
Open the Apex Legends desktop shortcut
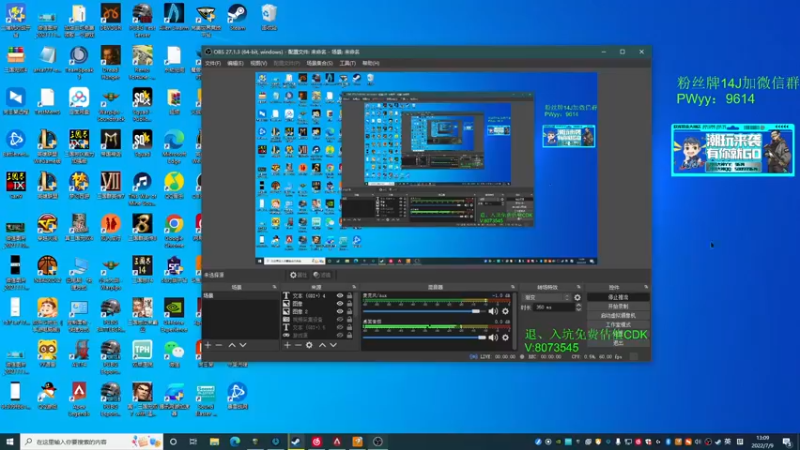79,399
